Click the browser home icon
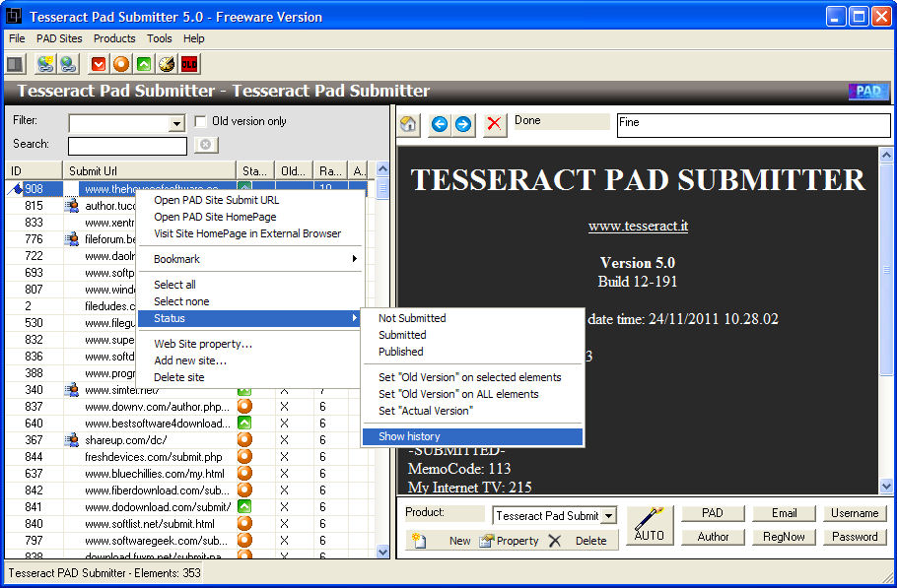Screen dimensions: 897x588 click(x=408, y=124)
